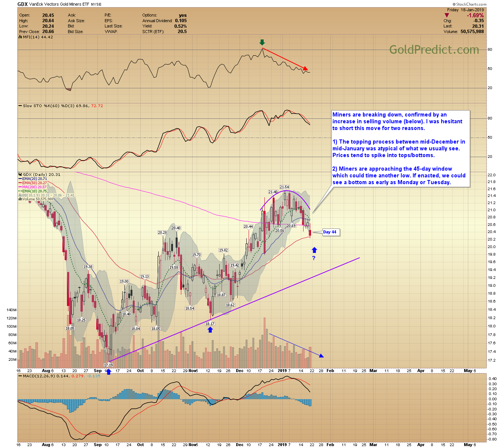
Task: Click the Yield value 0.52%
Action: (181, 26)
